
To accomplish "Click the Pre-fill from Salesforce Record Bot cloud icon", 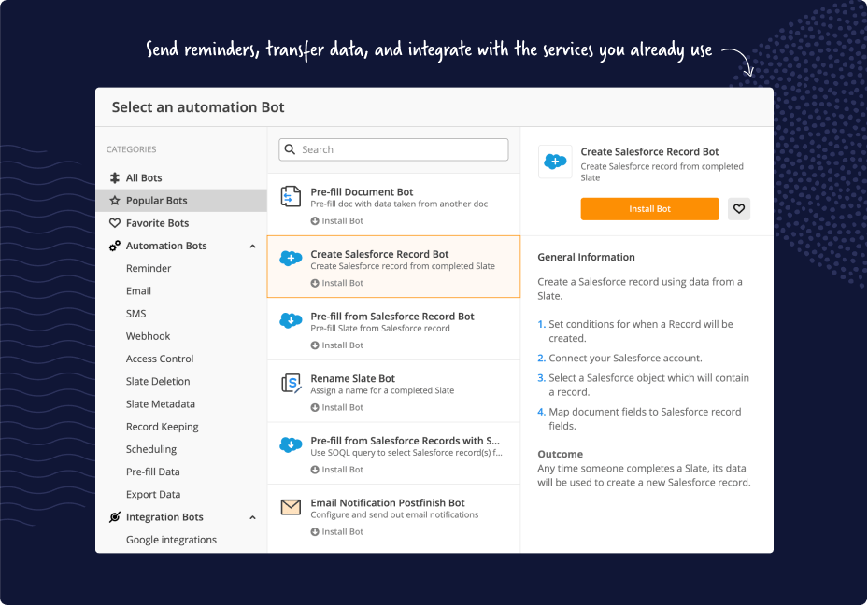I will [291, 320].
